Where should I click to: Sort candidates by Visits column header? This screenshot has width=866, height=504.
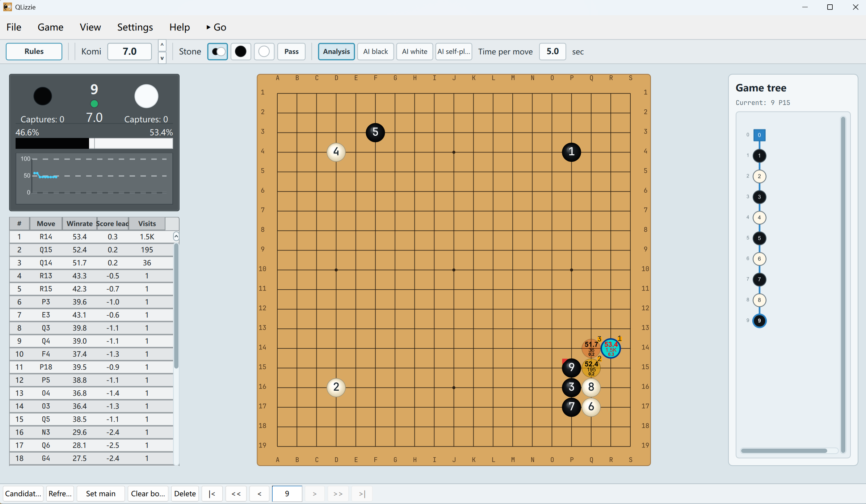point(147,224)
